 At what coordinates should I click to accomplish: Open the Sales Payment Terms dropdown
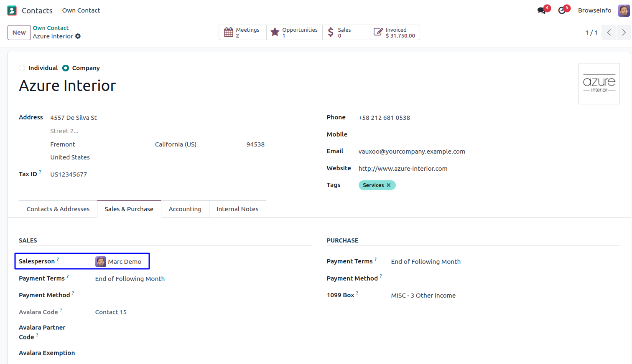pos(130,279)
